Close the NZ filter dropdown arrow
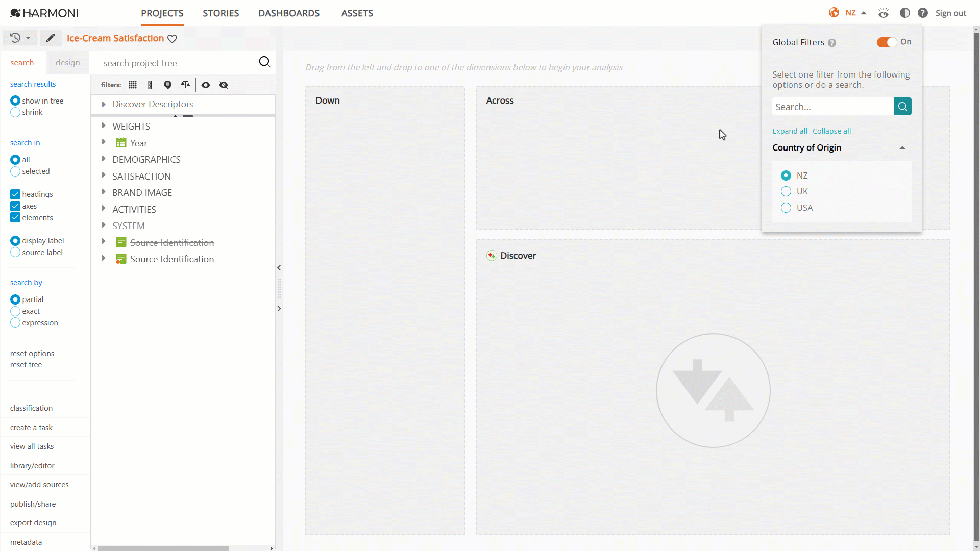The width and height of the screenshot is (980, 551). pos(864,13)
